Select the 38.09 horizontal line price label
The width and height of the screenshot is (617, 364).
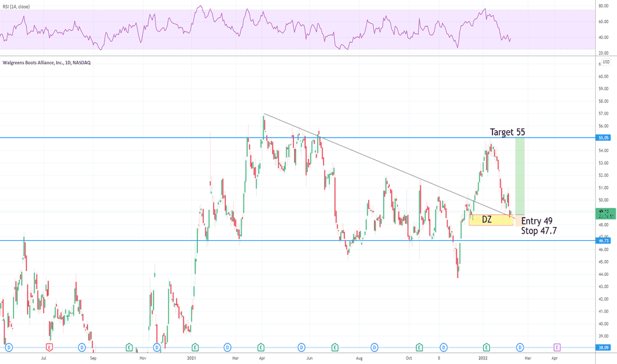click(604, 347)
